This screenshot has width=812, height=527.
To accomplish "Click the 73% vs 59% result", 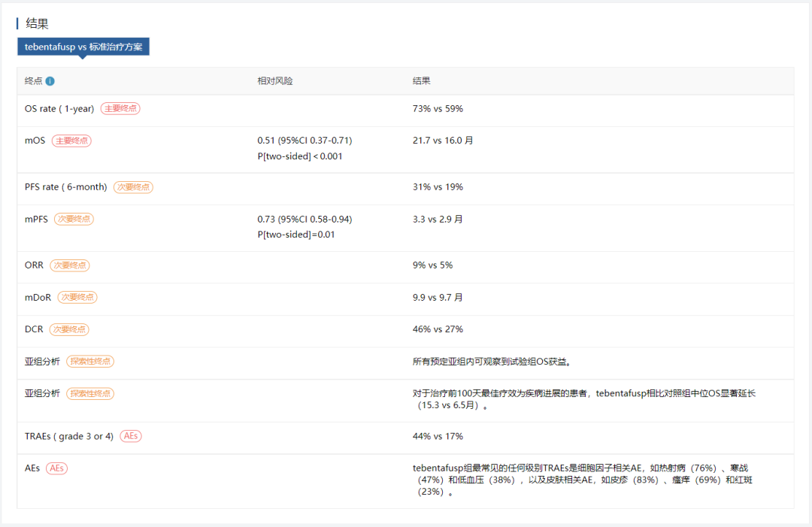I will point(438,109).
